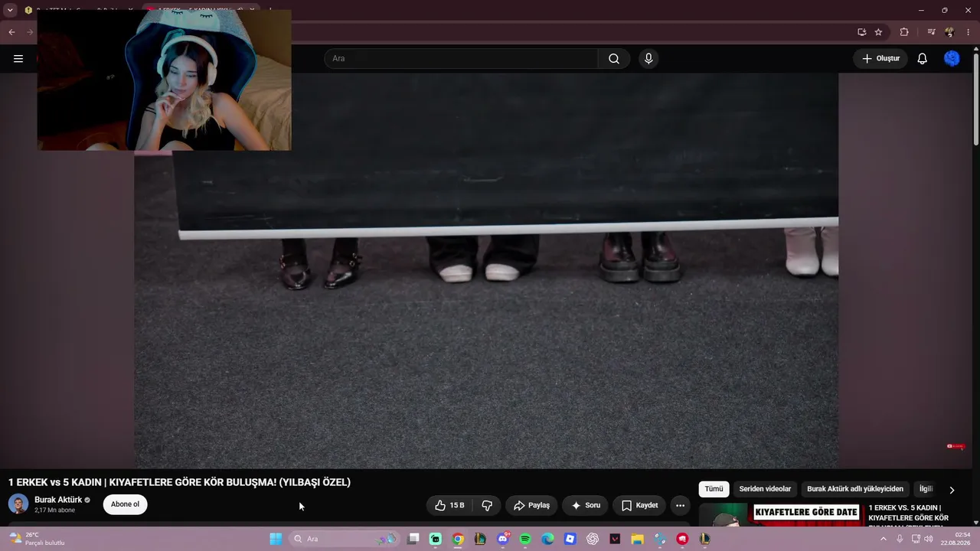Viewport: 980px width, 551px height.
Task: Open recommended video title 1 ERKEK VS. 5 KADIN
Action: click(909, 515)
